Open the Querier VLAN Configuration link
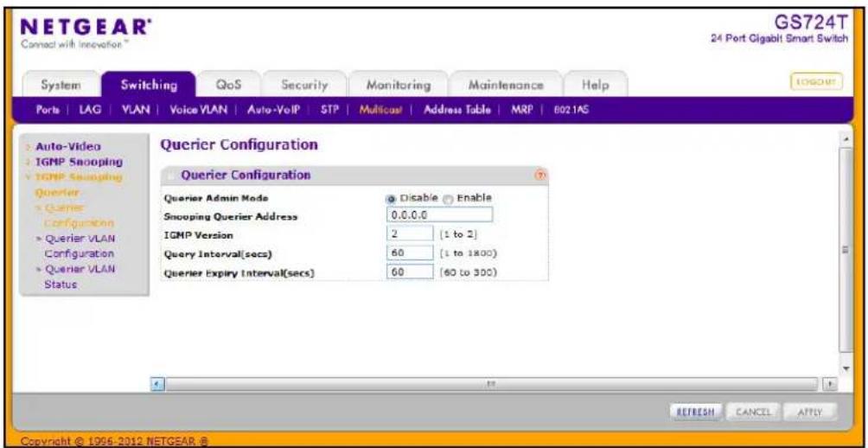This screenshot has width=868, height=448. (78, 246)
